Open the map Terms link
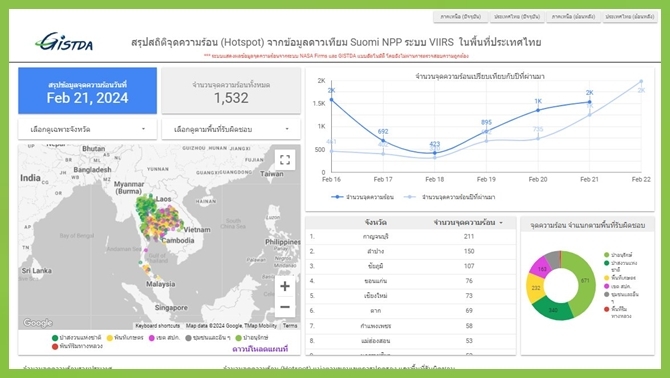This screenshot has width=670, height=378. [x=290, y=325]
